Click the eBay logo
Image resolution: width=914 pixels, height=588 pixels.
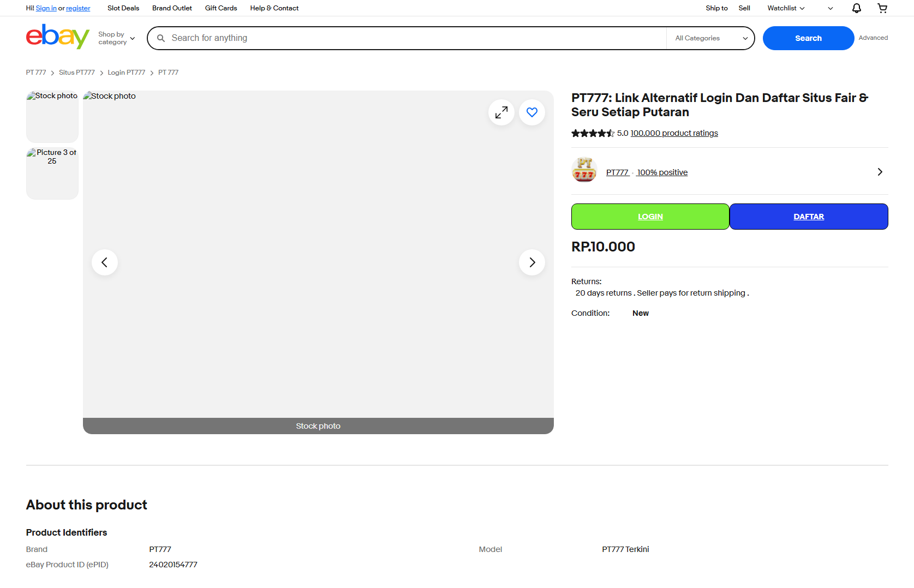coord(57,37)
